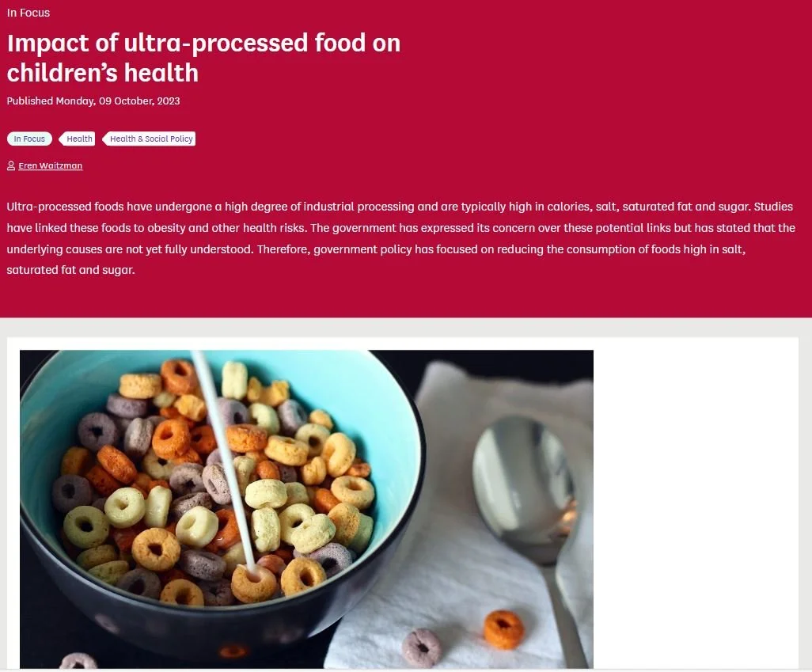Open the Health tag
The height and width of the screenshot is (672, 812).
tap(77, 139)
